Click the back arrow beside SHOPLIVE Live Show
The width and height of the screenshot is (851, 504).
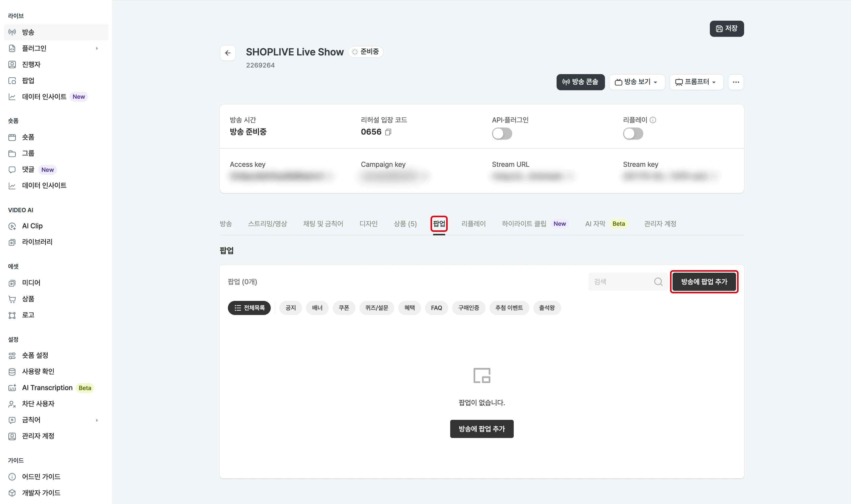pos(228,53)
